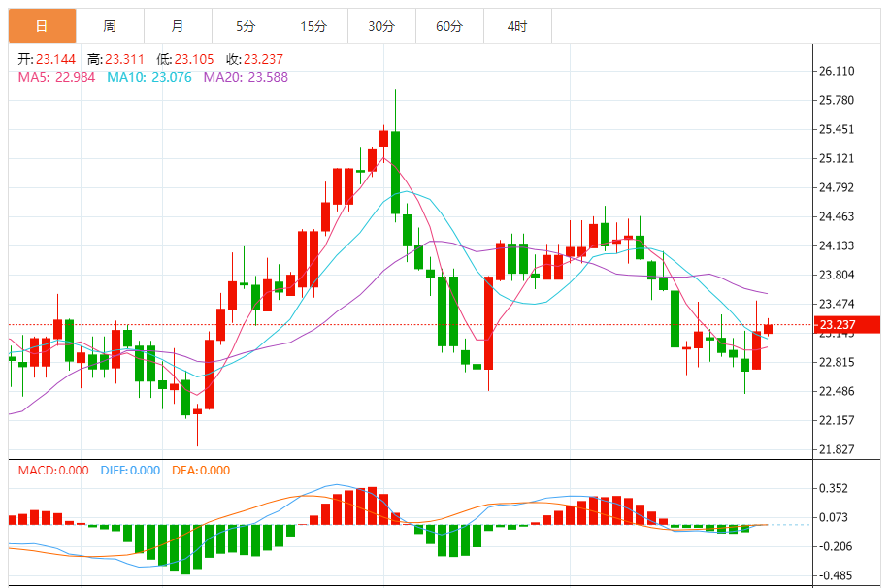The image size is (889, 588).
Task: Click the 24.792 price axis label
Action: (x=837, y=187)
